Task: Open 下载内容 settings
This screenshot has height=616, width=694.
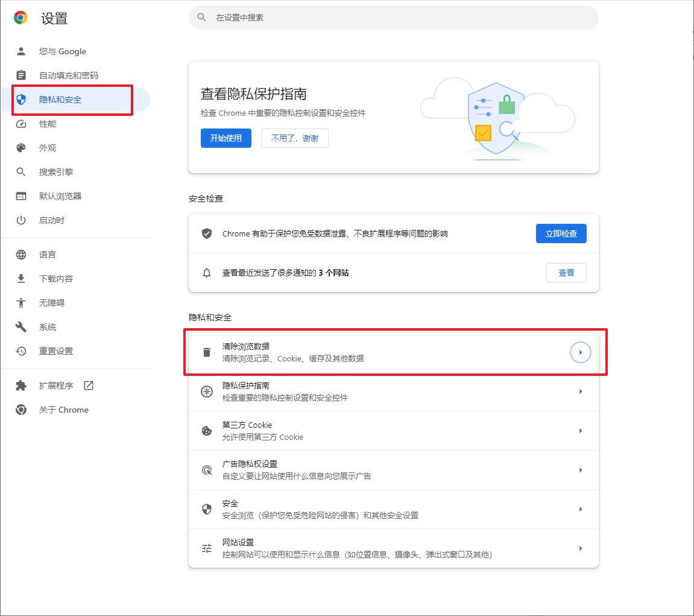Action: (x=75, y=279)
